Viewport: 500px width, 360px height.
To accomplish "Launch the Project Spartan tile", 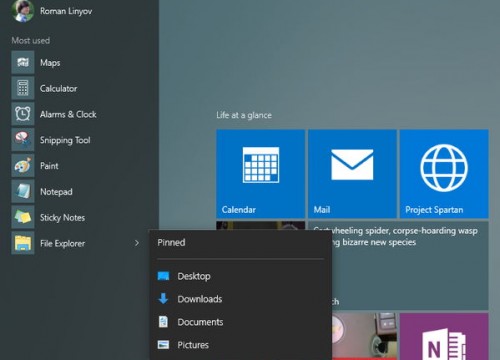I will tap(444, 174).
